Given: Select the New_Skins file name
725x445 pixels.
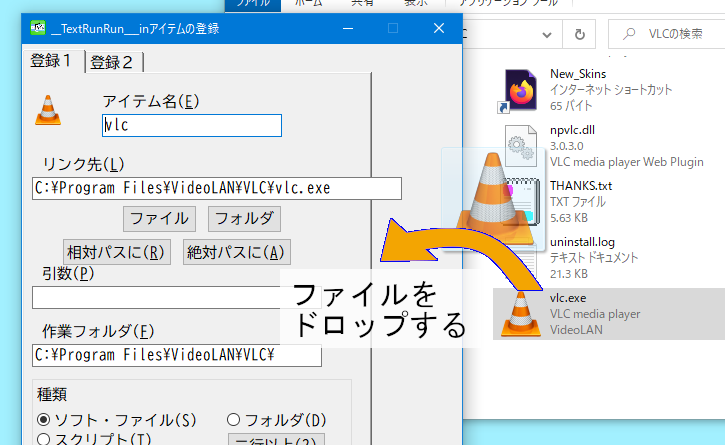Looking at the screenshot, I should point(578,74).
